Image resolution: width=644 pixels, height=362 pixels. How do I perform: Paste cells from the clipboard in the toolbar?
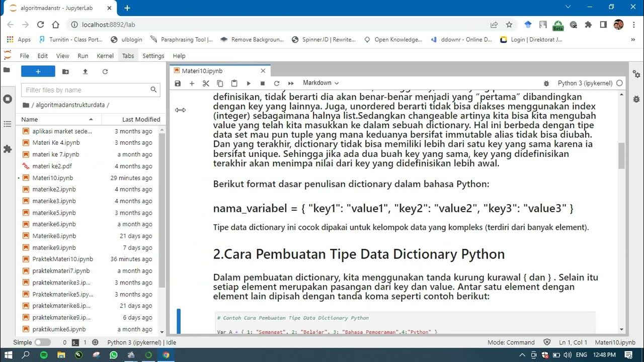pos(234,83)
